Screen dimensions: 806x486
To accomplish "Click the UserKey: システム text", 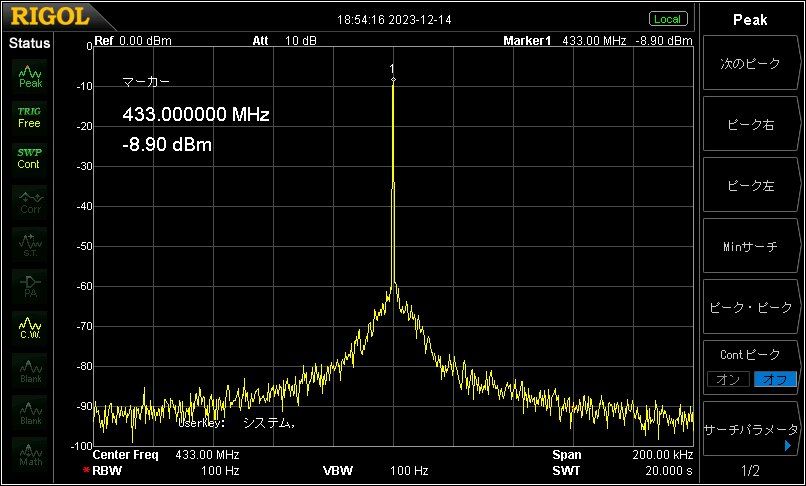I will [237, 423].
